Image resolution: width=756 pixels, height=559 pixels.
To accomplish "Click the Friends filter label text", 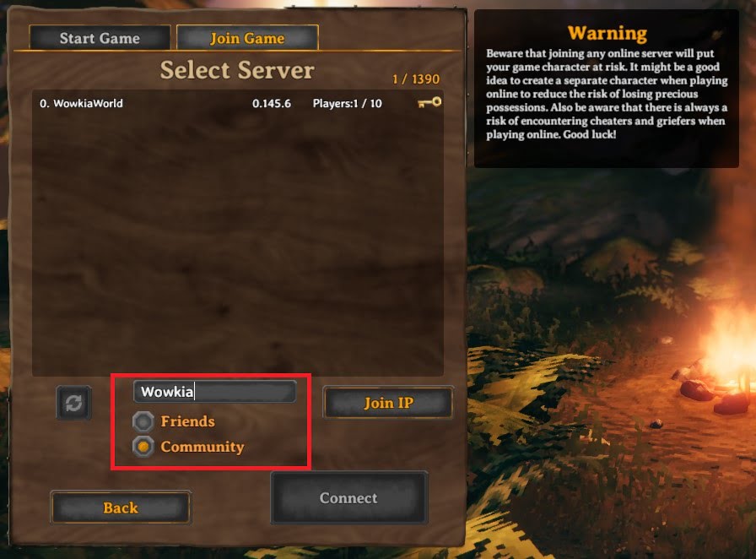I will click(x=187, y=421).
